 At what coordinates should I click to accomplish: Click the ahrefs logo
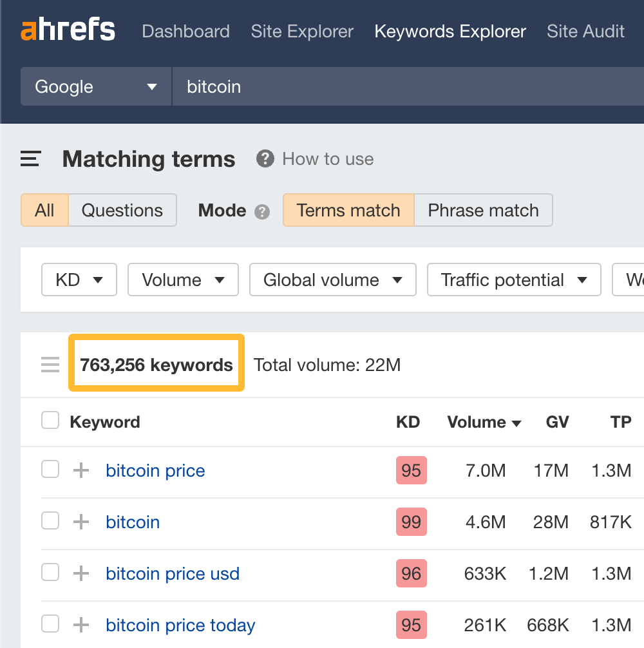point(68,30)
